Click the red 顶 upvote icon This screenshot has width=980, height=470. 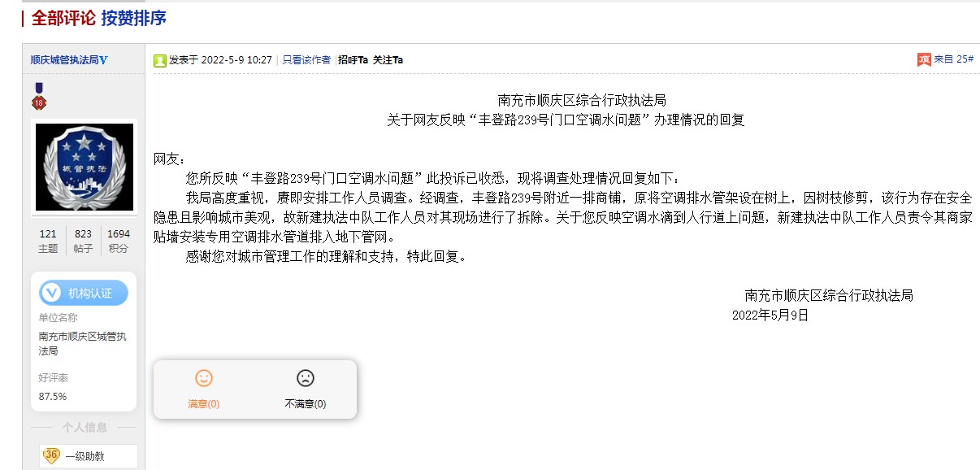click(924, 59)
